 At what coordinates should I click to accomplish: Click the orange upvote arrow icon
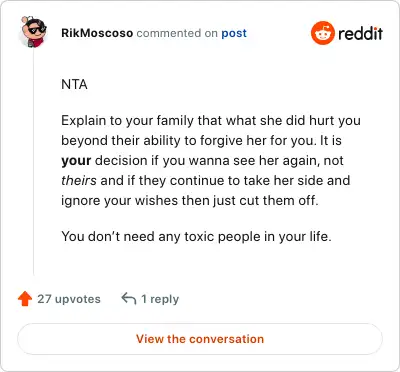tap(25, 299)
